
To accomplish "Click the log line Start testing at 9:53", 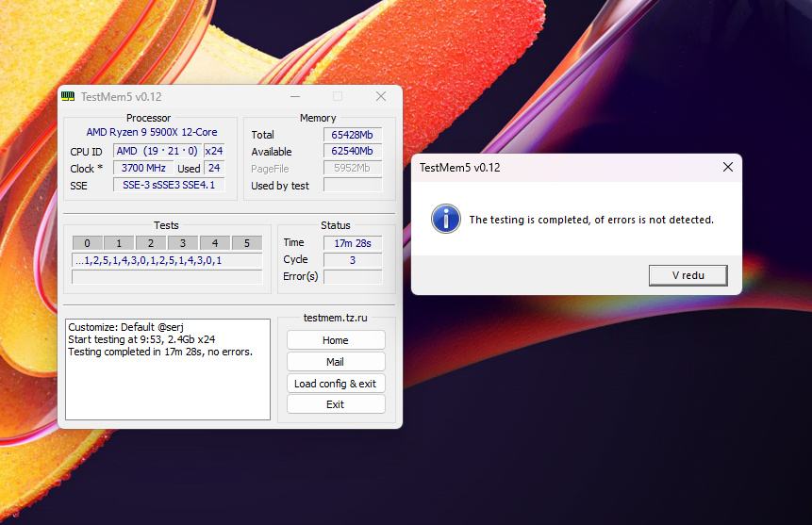I will click(x=141, y=339).
